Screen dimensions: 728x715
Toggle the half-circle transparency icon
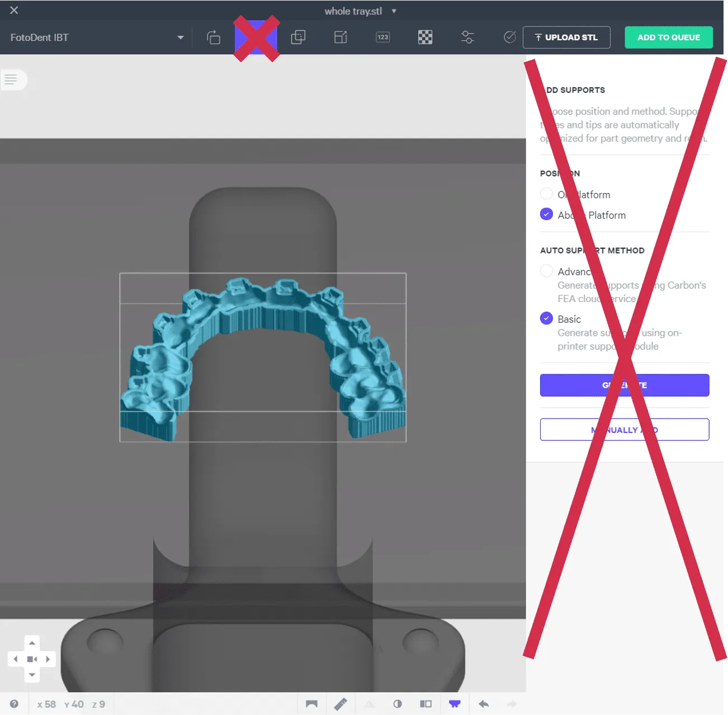click(x=398, y=704)
